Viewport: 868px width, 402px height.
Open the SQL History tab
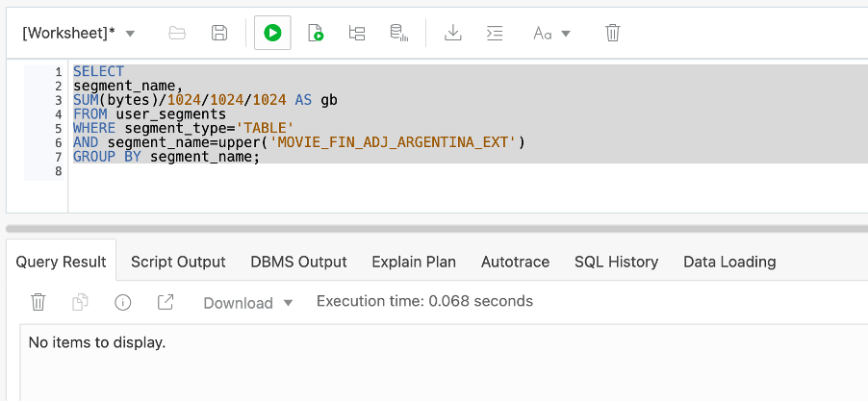616,262
